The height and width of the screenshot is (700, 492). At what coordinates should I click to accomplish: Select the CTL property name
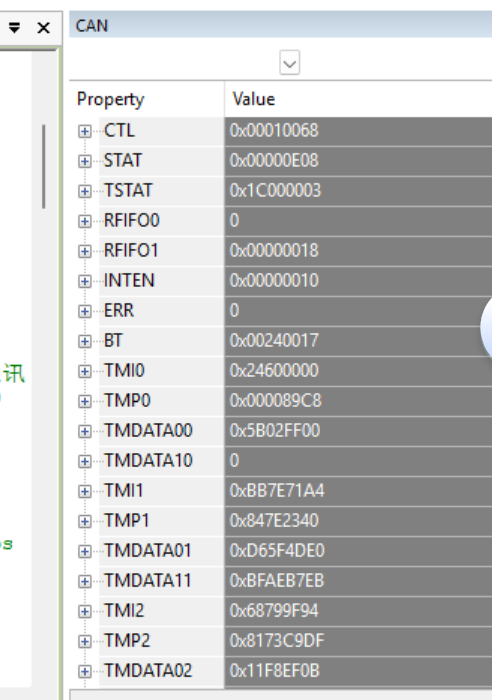click(x=119, y=131)
